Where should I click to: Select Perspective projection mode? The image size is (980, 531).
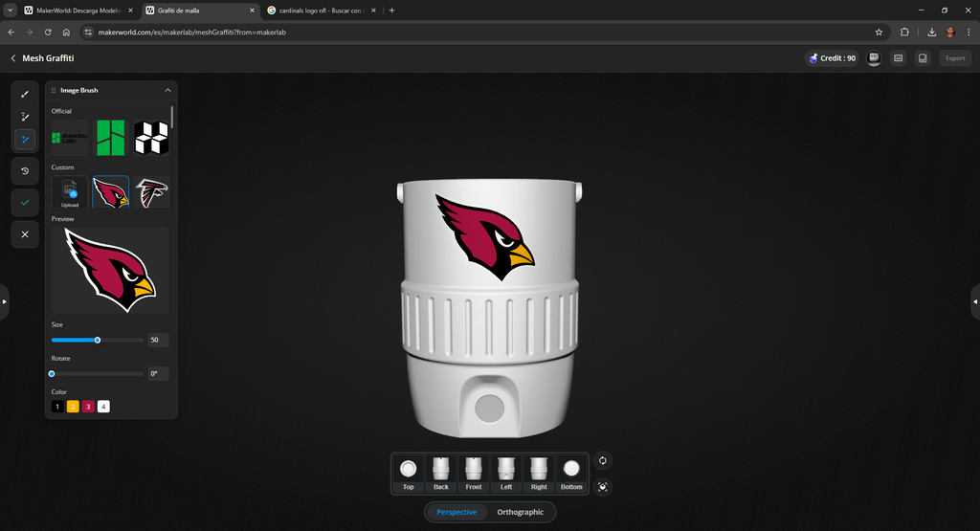(x=457, y=512)
